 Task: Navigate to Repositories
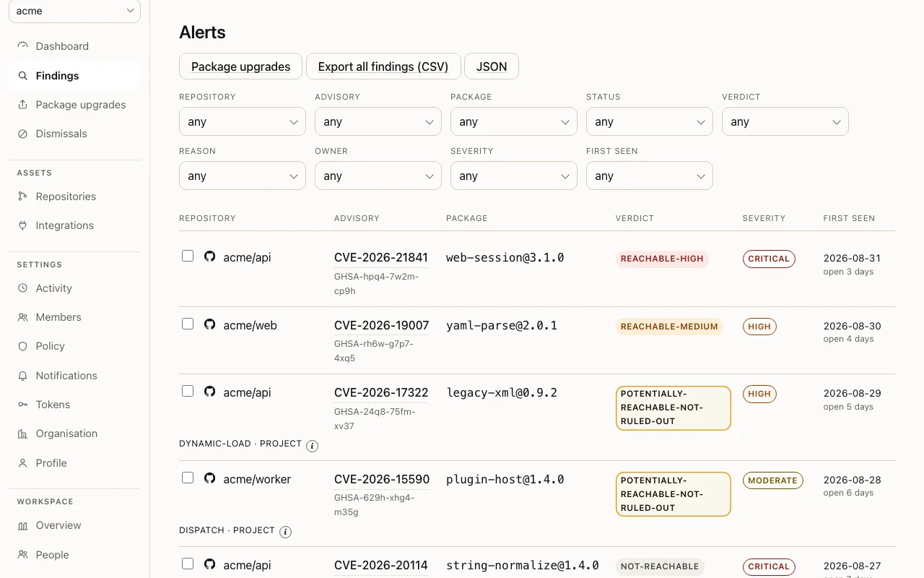pyautogui.click(x=74, y=197)
